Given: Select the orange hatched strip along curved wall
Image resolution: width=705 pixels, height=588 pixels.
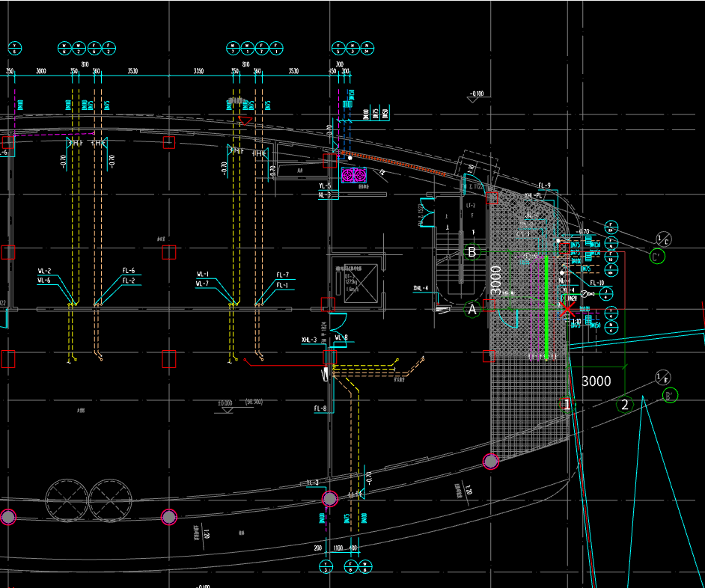Looking at the screenshot, I should [x=394, y=164].
